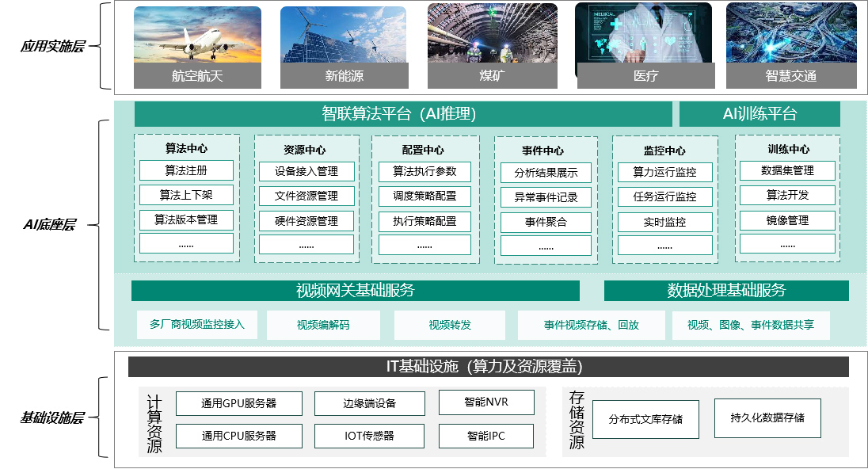Click the 配置中心 heading
This screenshot has height=469, width=868.
pos(423,150)
